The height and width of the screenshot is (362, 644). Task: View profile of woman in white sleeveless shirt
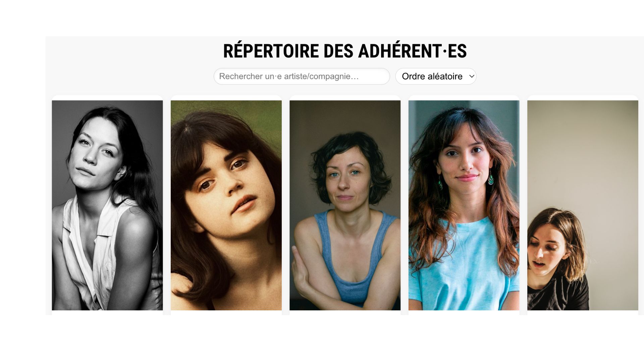tap(107, 205)
